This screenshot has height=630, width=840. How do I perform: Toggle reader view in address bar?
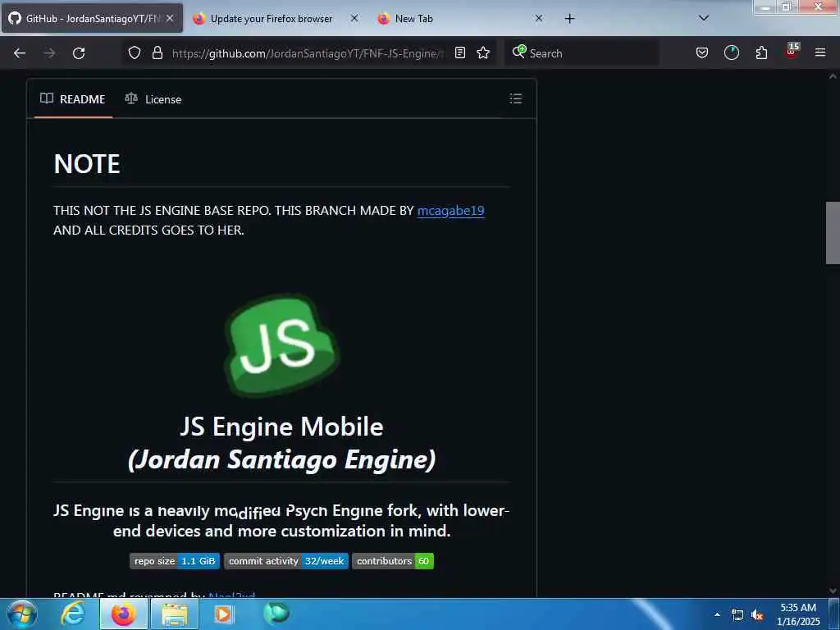coord(460,52)
